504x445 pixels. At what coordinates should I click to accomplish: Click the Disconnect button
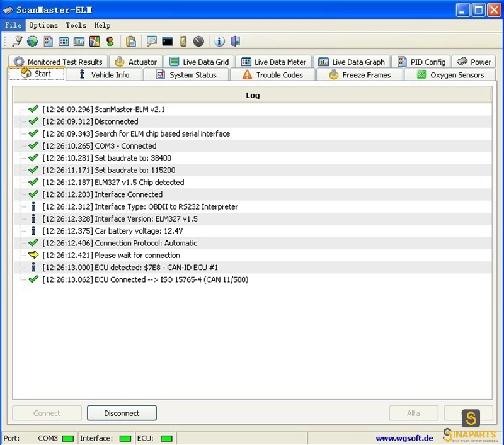tap(122, 413)
